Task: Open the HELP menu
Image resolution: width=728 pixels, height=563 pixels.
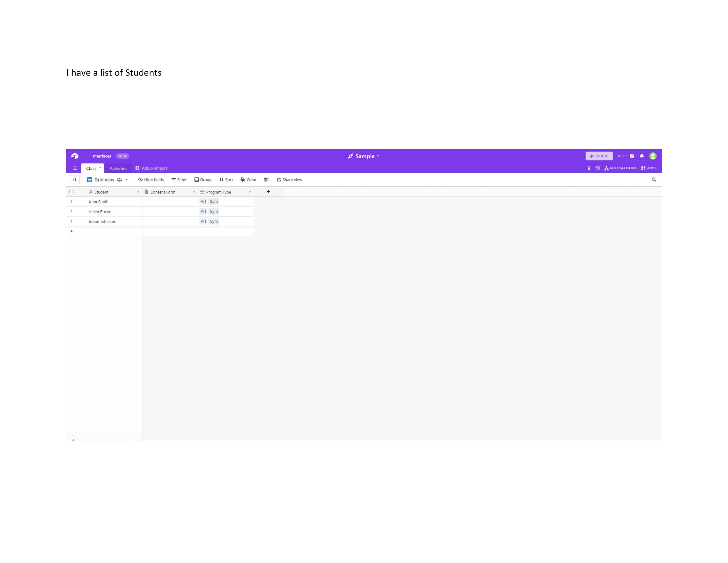Action: point(622,156)
